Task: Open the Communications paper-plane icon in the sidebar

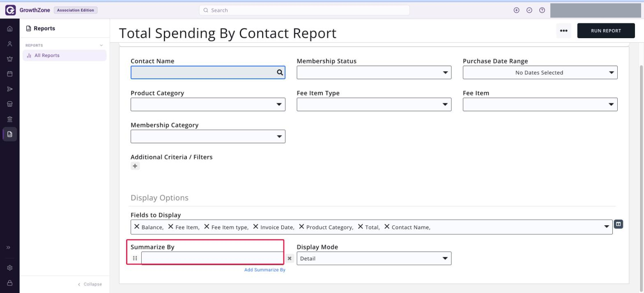Action: (x=10, y=89)
